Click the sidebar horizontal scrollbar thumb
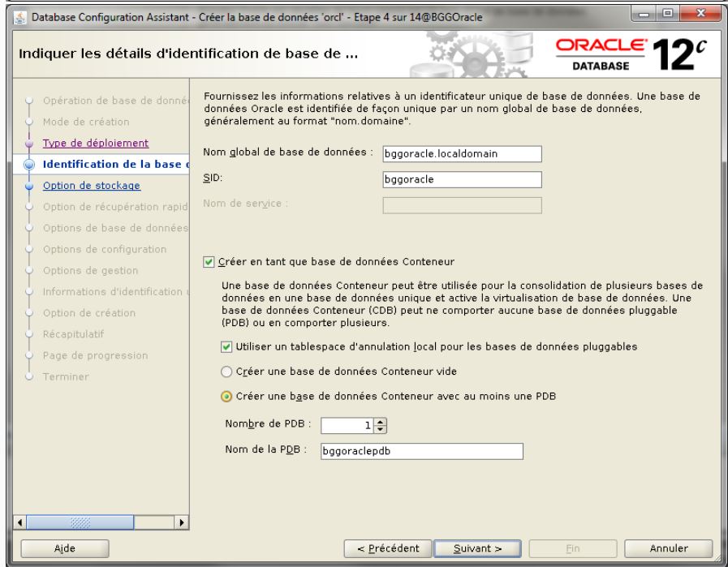This screenshot has height=567, width=728. pyautogui.click(x=80, y=522)
